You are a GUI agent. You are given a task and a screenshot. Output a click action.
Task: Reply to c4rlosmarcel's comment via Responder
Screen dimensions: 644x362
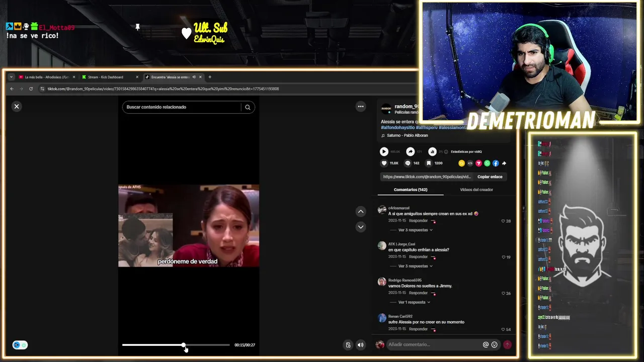[418, 221]
